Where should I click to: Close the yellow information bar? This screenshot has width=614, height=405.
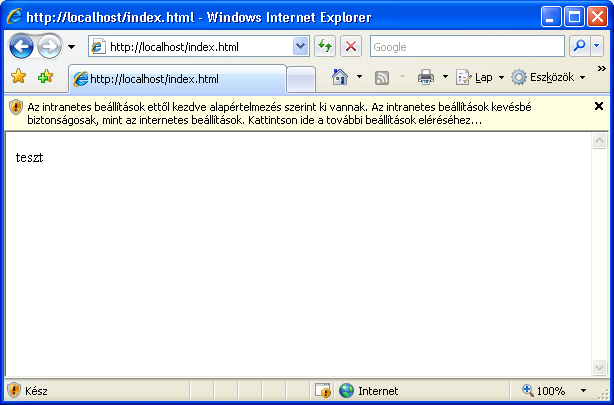599,106
